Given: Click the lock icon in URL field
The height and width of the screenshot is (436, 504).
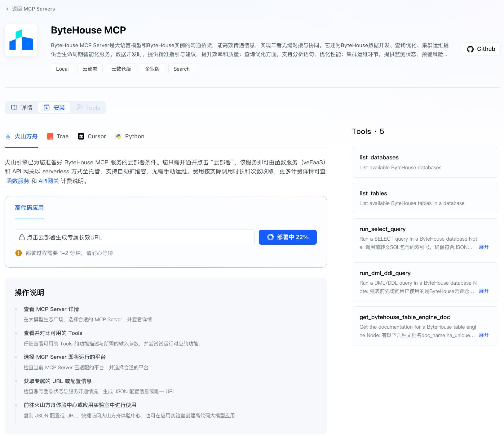Looking at the screenshot, I should (22, 237).
